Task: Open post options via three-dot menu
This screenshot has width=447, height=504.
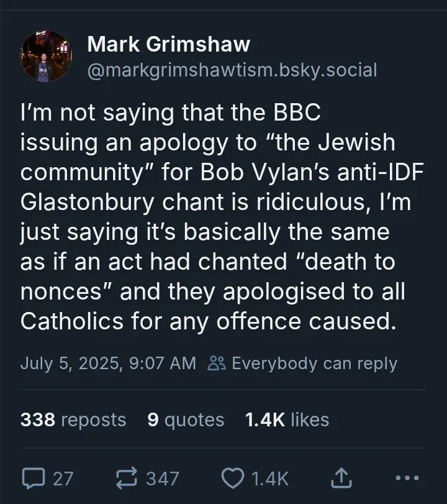Action: [x=408, y=478]
